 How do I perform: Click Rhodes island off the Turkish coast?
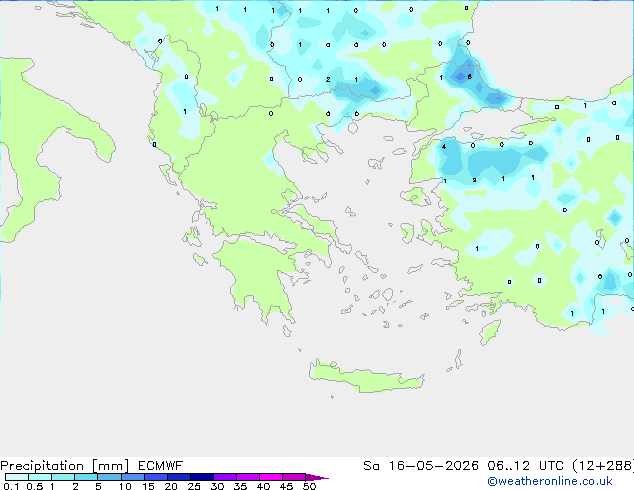point(490,332)
